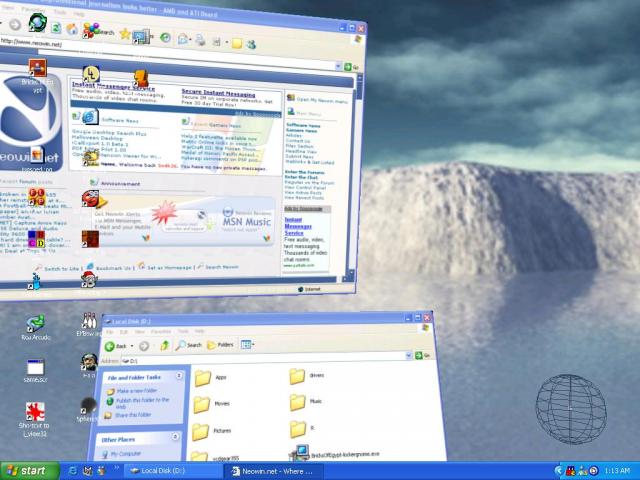The image size is (640, 480).
Task: Collapse the Other Places panel
Action: click(x=175, y=437)
